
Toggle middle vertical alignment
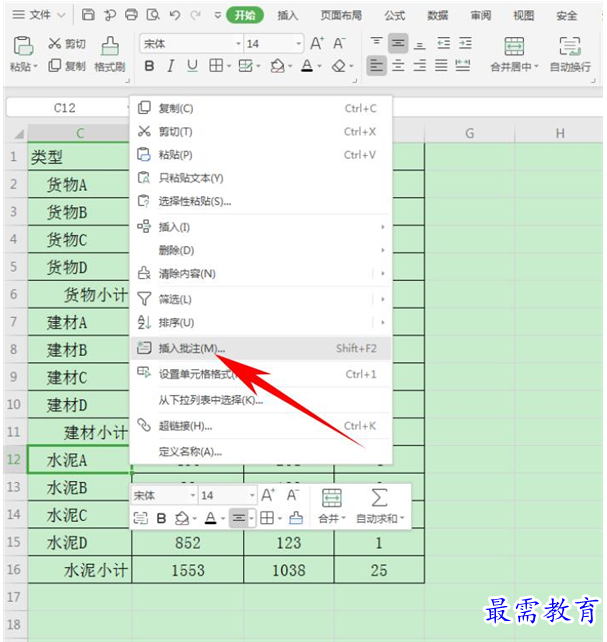398,43
